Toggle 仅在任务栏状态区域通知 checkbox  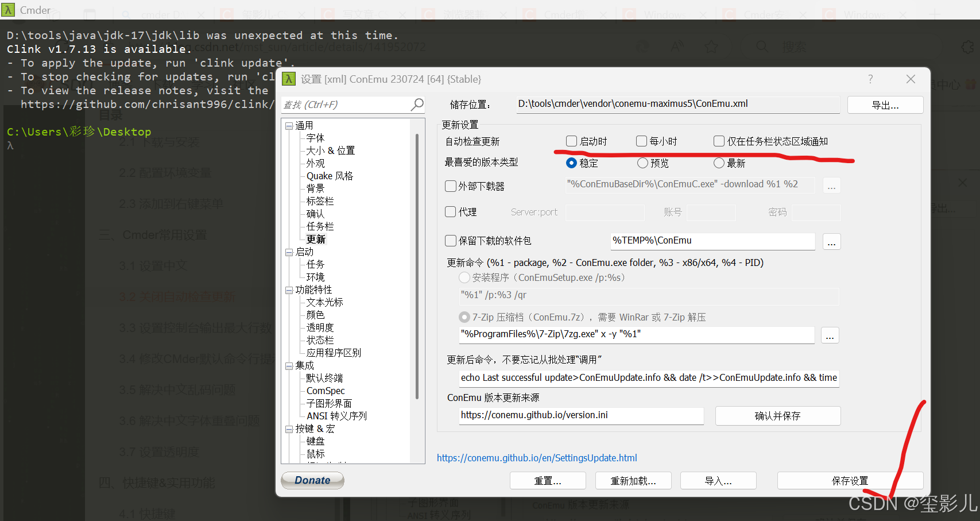(719, 141)
